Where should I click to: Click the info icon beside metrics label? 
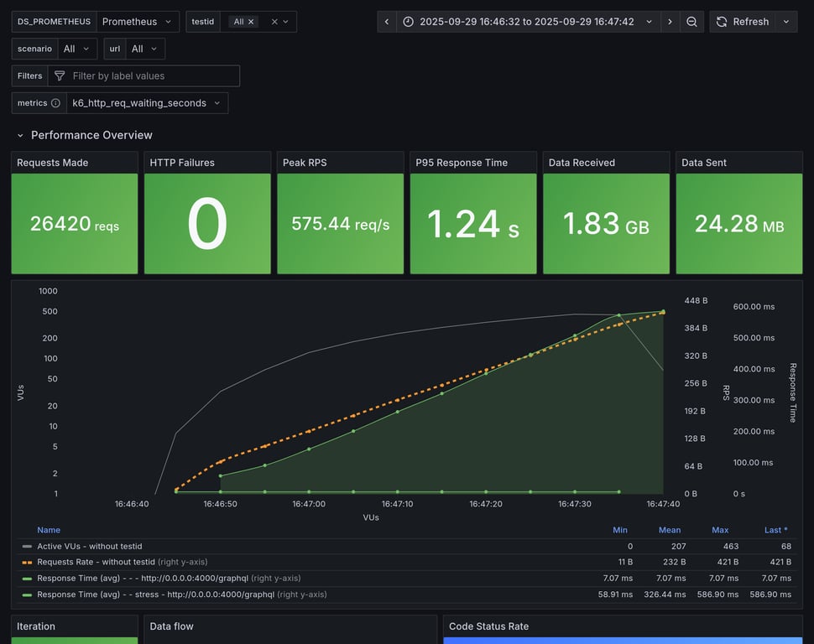(55, 103)
